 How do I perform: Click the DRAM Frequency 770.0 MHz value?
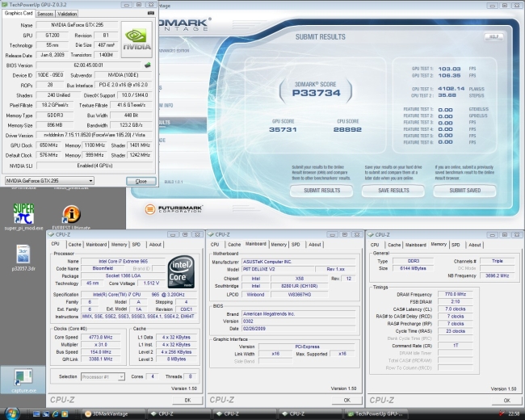(x=455, y=294)
